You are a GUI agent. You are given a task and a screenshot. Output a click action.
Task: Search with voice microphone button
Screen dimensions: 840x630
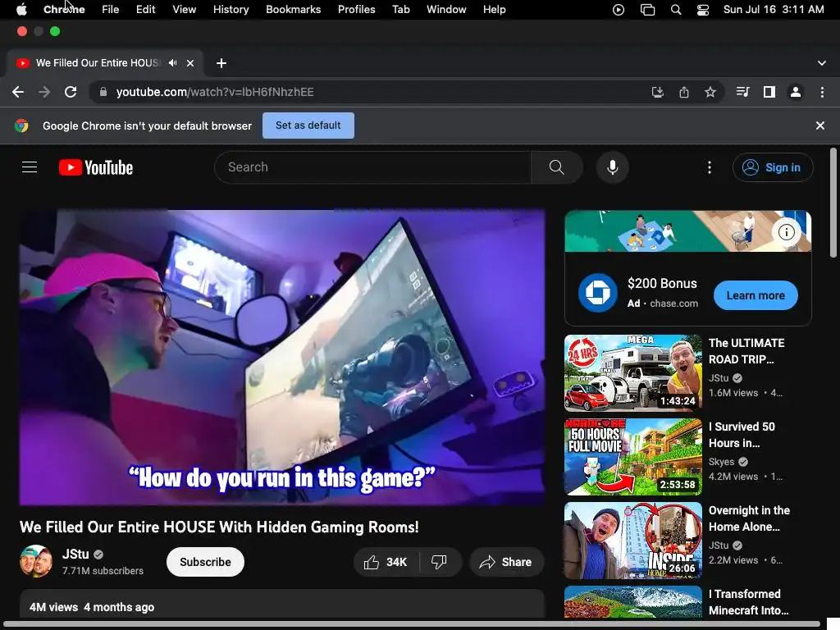612,167
